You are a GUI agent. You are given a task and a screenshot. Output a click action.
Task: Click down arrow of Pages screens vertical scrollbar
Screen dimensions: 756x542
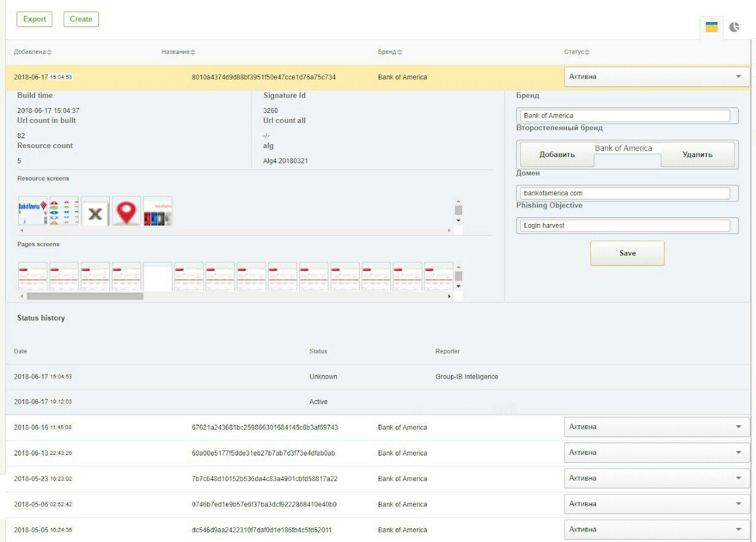point(458,287)
